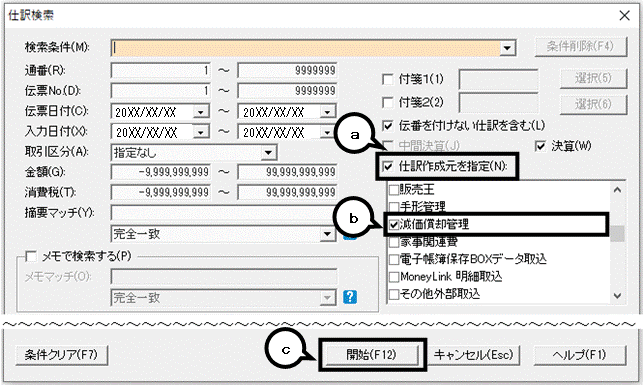Screen dimensions: 643x385
Task: Check MoneyLink 明細取込 in the list
Action: click(x=394, y=277)
